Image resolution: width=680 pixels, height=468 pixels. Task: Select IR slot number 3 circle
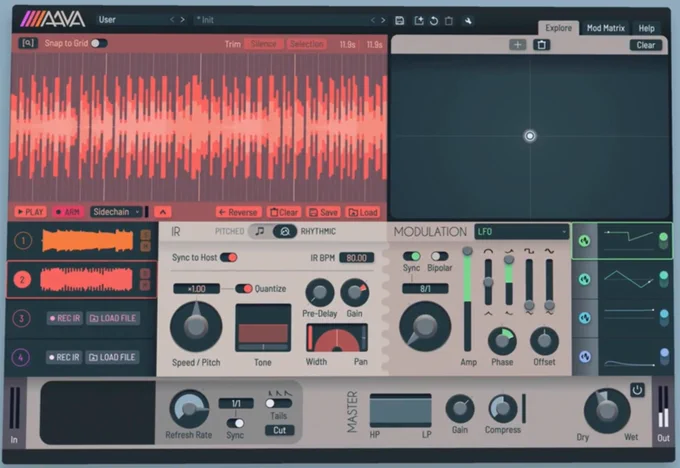pyautogui.click(x=22, y=318)
